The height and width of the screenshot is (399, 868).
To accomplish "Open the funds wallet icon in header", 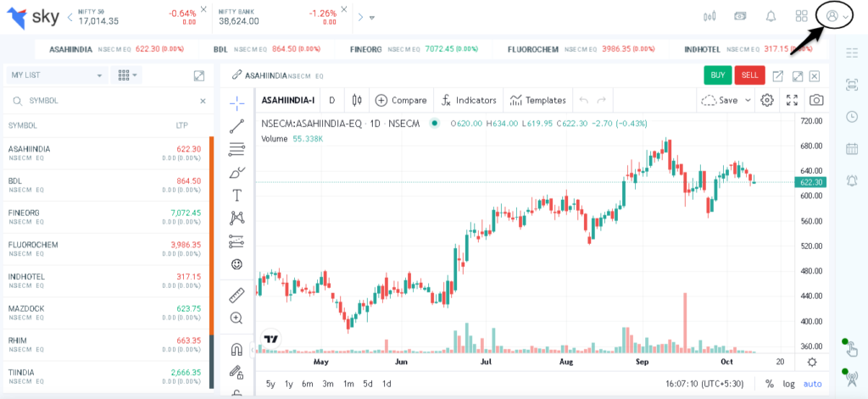I will 740,16.
